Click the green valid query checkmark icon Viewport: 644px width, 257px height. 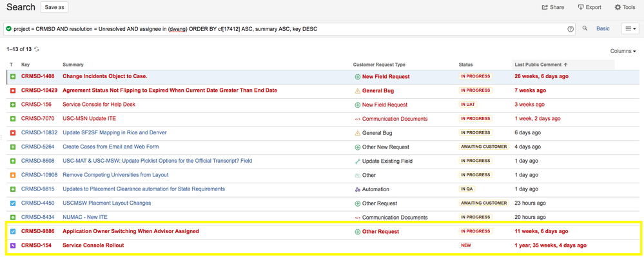point(8,29)
